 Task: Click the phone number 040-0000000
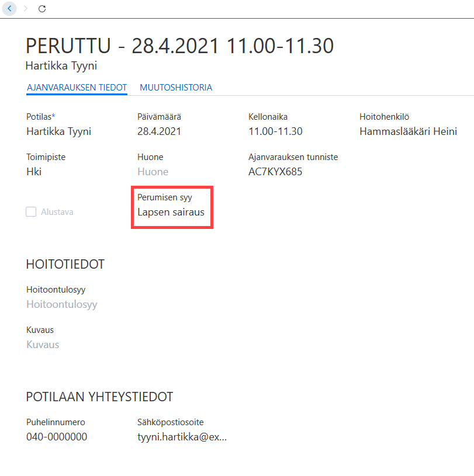[57, 437]
